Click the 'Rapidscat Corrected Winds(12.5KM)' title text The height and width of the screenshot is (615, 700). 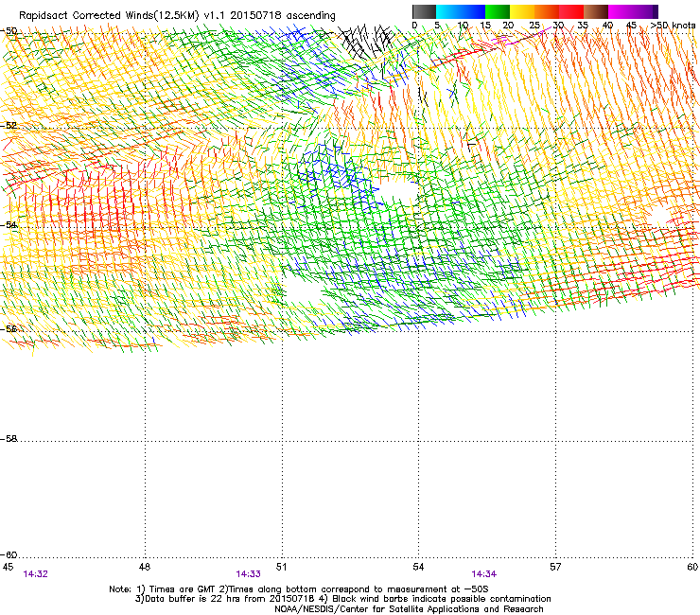coord(109,16)
